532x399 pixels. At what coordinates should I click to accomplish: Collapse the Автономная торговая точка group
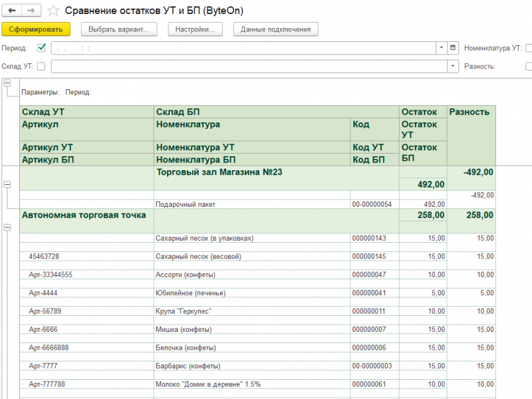click(7, 227)
